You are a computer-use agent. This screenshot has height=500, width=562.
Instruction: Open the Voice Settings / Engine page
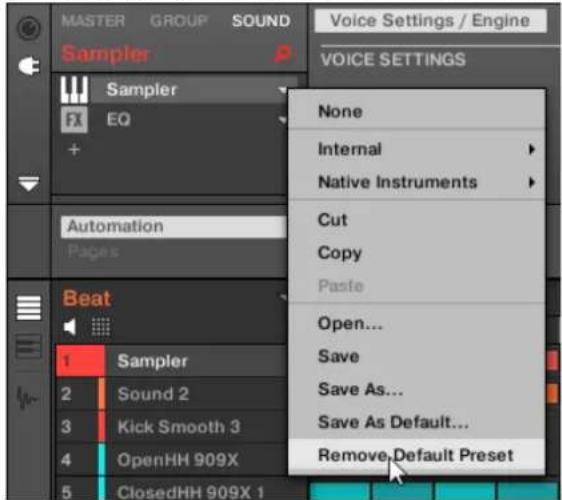pyautogui.click(x=430, y=21)
